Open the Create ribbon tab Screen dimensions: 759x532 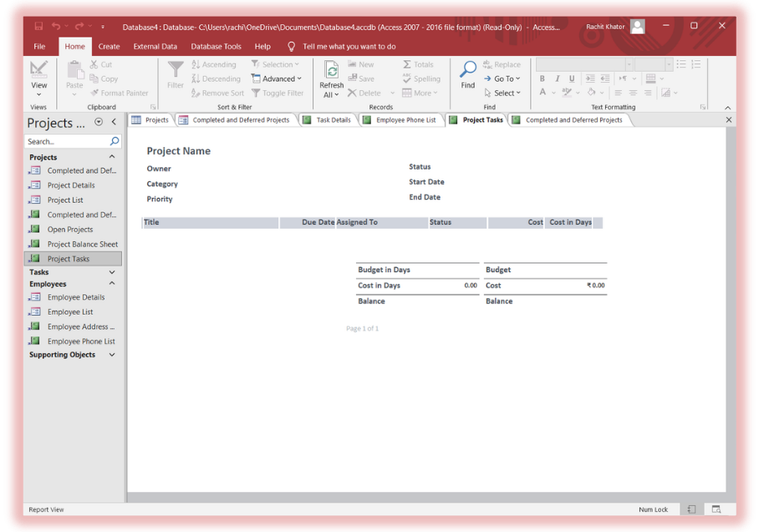coord(109,47)
